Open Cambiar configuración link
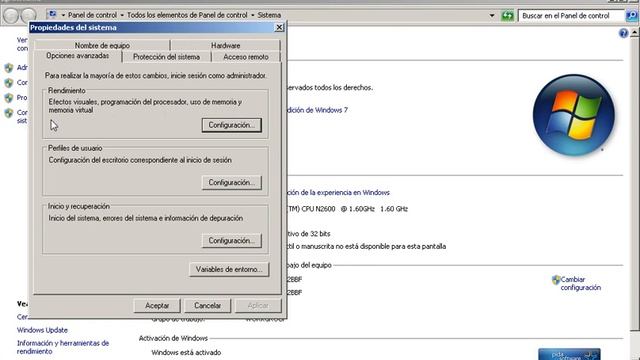 click(x=580, y=283)
